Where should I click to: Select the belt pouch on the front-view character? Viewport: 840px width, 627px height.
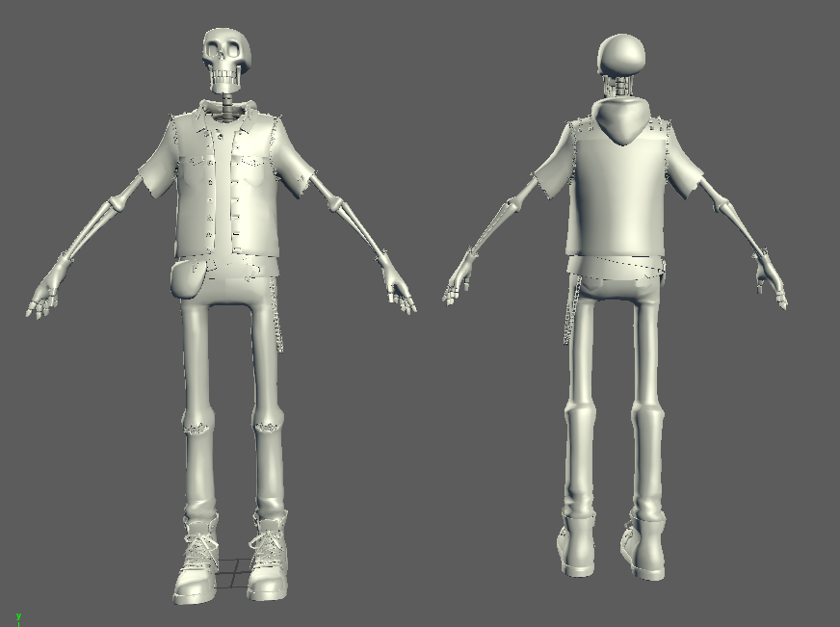coord(188,278)
